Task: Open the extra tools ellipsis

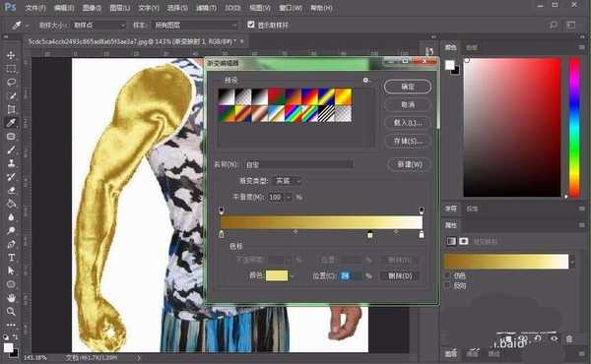Action: 11,325
